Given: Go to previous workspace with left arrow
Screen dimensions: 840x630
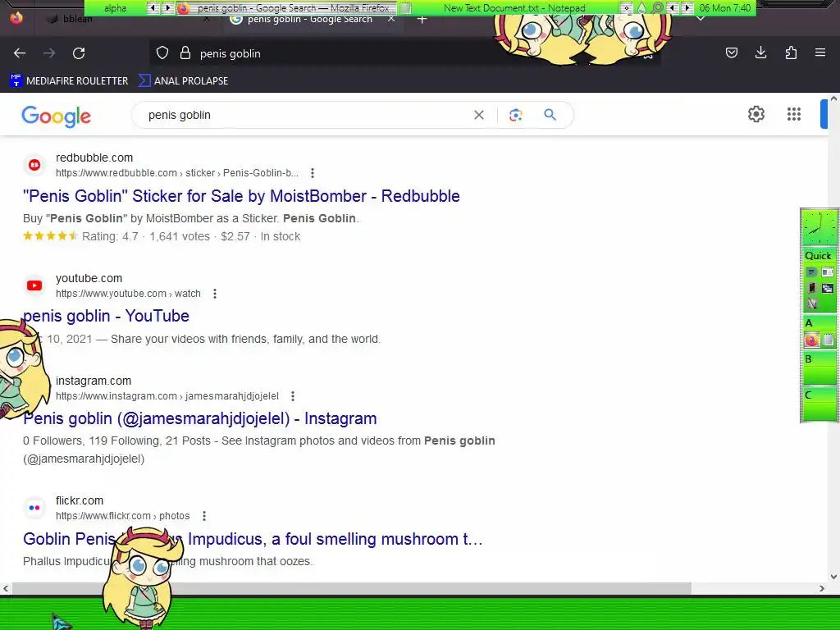Looking at the screenshot, I should click(x=153, y=7).
